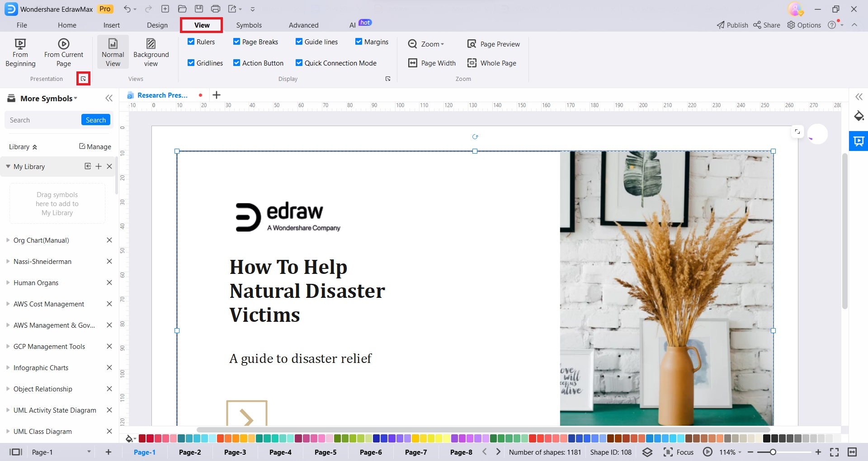
Task: Enable Focus mode in status bar
Action: 678,452
